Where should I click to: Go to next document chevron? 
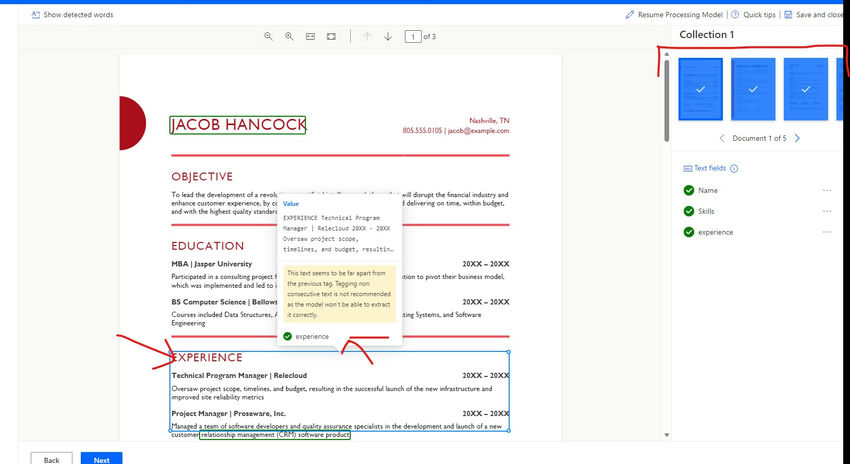click(797, 138)
